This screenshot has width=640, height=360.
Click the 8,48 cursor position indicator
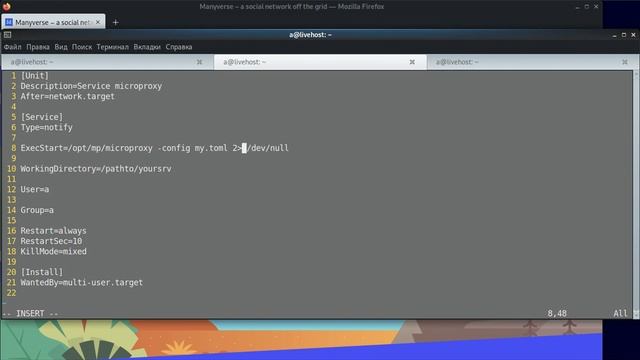pos(557,313)
